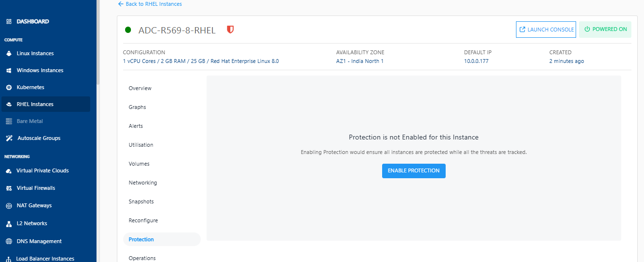The width and height of the screenshot is (644, 262).
Task: Click the Autoscale Groups wand icon
Action: point(9,138)
